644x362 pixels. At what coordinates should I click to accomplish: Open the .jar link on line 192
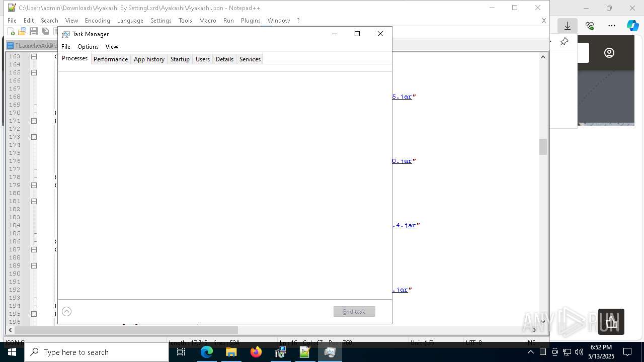pyautogui.click(x=400, y=290)
